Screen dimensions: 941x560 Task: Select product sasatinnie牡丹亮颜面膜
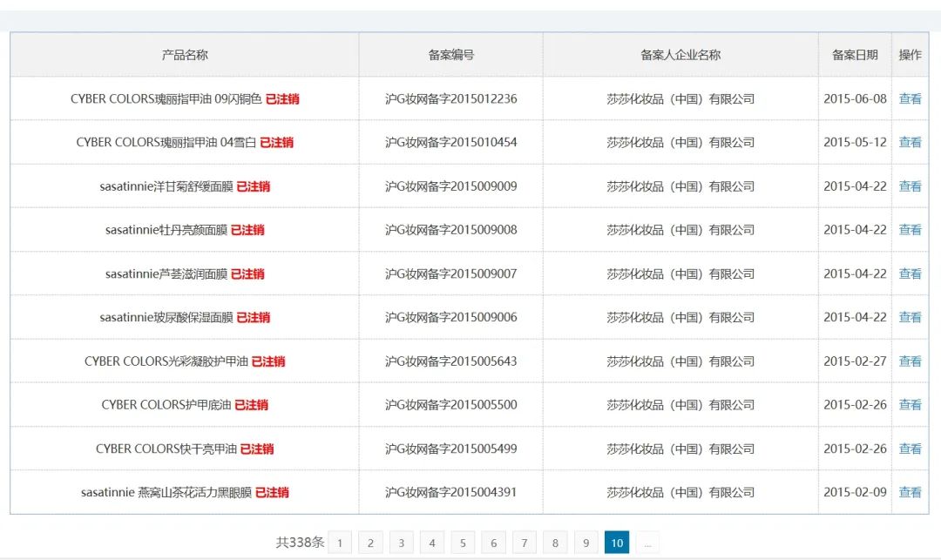[x=166, y=230]
